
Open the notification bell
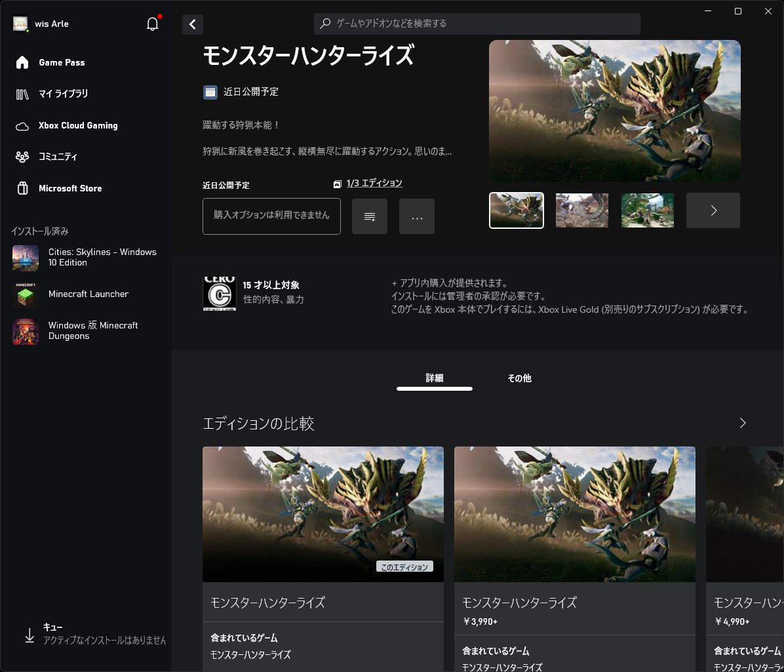tap(152, 24)
